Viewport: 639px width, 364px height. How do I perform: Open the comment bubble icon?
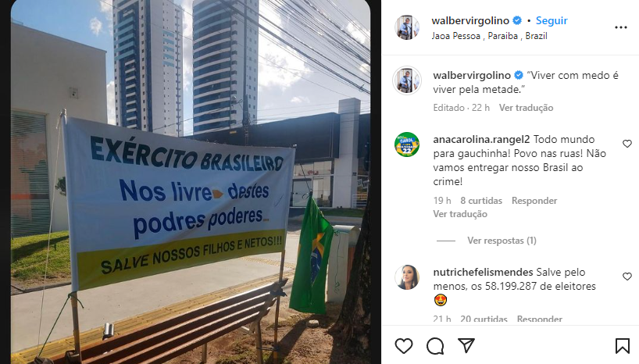pyautogui.click(x=435, y=346)
